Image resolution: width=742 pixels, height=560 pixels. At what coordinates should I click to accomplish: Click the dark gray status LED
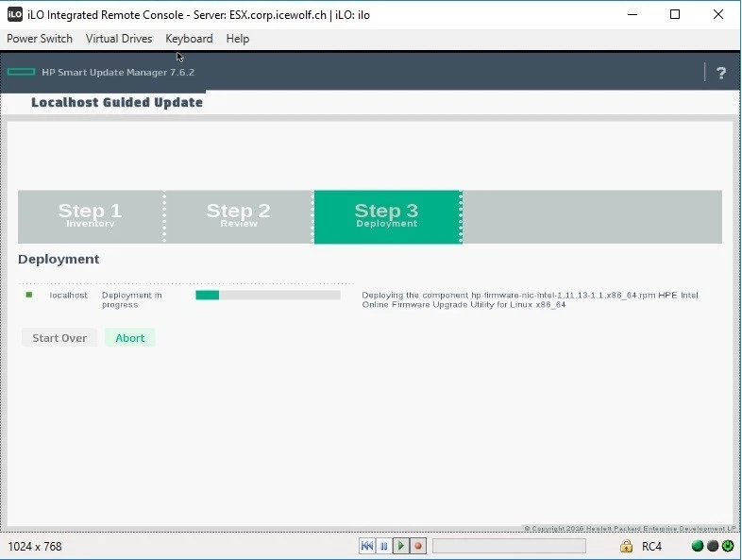pos(712,546)
